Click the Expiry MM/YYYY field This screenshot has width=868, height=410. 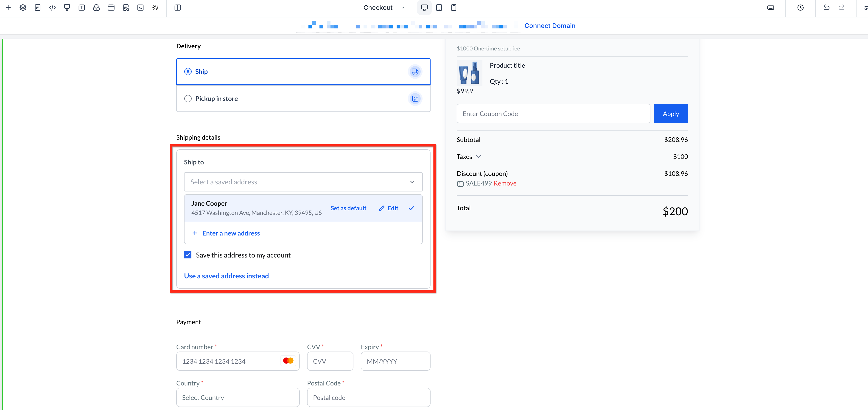395,361
